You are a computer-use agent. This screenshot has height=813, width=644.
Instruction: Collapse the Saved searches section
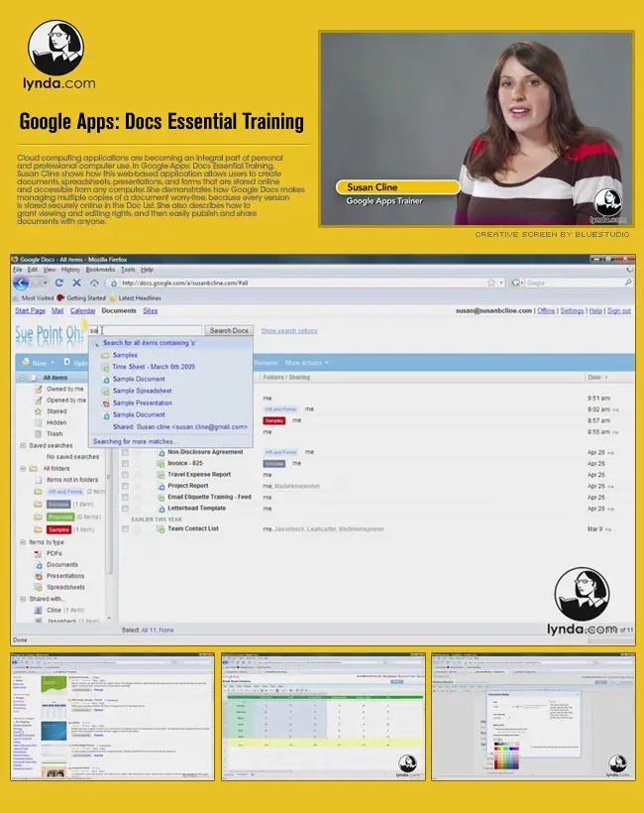pyautogui.click(x=23, y=446)
